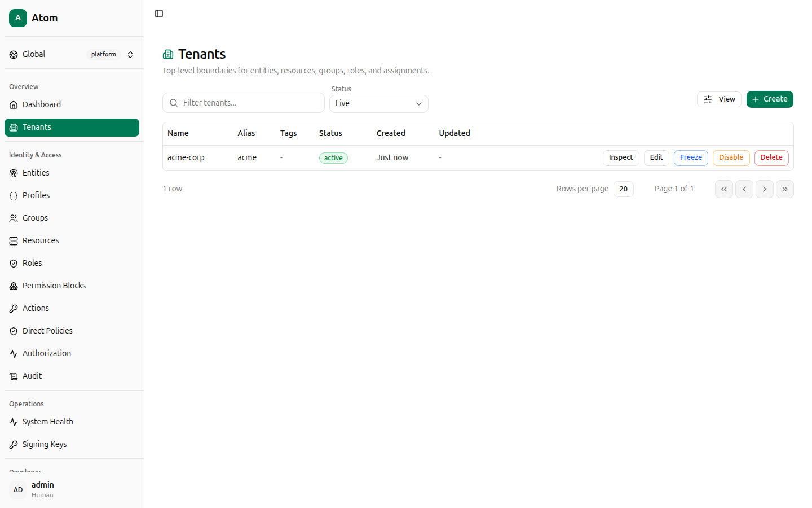The image size is (812, 508).
Task: Go to previous page
Action: point(744,189)
